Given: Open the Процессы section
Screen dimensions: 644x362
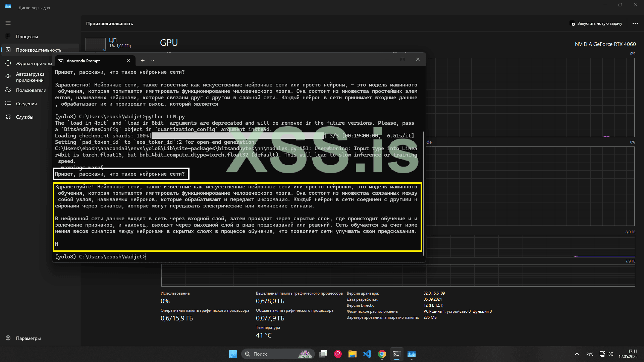Looking at the screenshot, I should click(x=27, y=37).
